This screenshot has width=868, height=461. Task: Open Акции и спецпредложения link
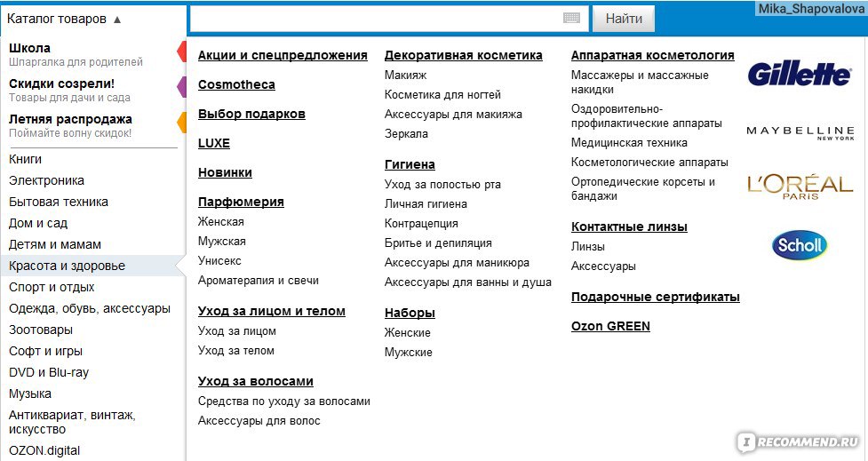(x=283, y=55)
